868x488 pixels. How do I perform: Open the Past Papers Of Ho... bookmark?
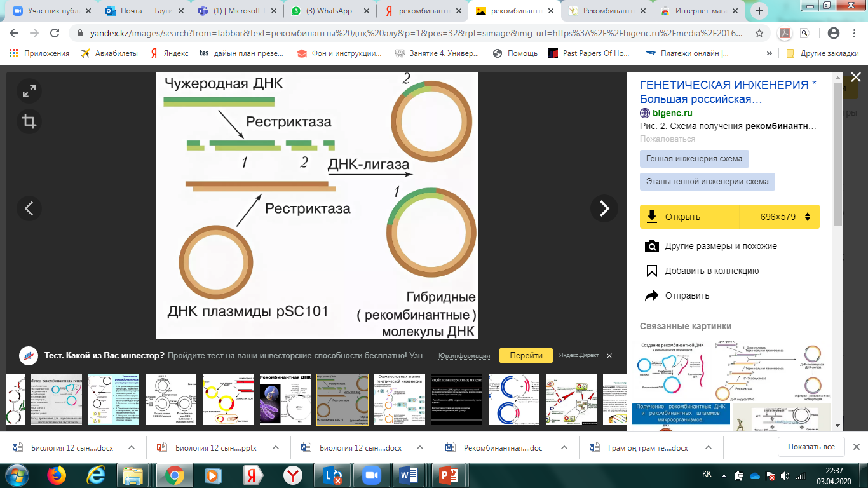point(589,53)
